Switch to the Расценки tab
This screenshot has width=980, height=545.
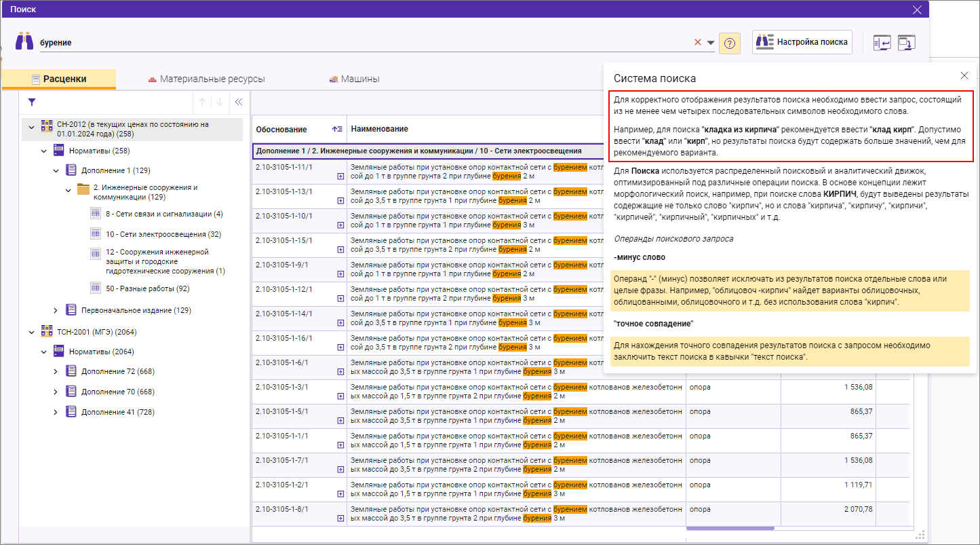click(x=59, y=79)
